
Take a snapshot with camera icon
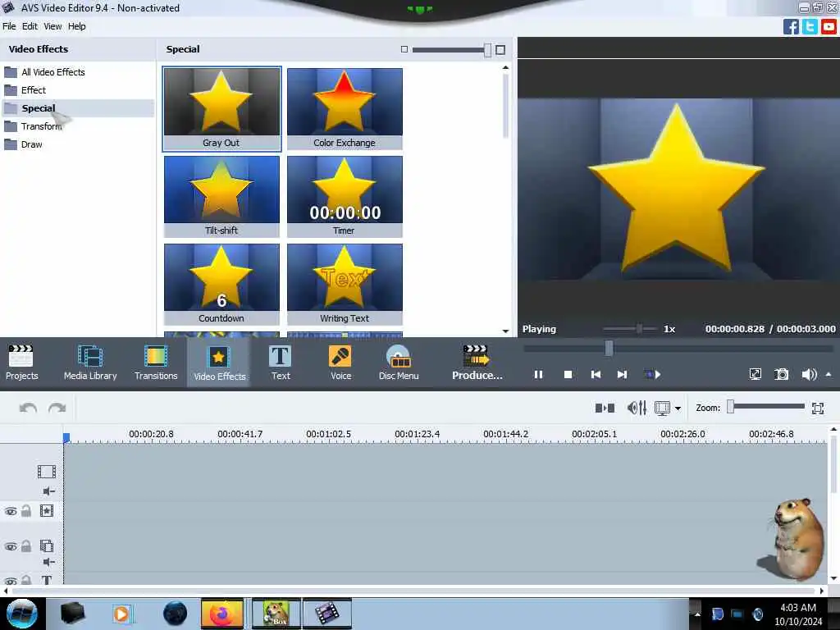pos(782,374)
